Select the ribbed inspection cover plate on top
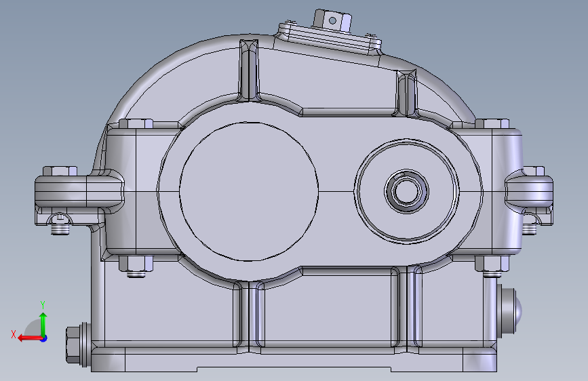The width and height of the screenshot is (588, 381). pyautogui.click(x=330, y=39)
